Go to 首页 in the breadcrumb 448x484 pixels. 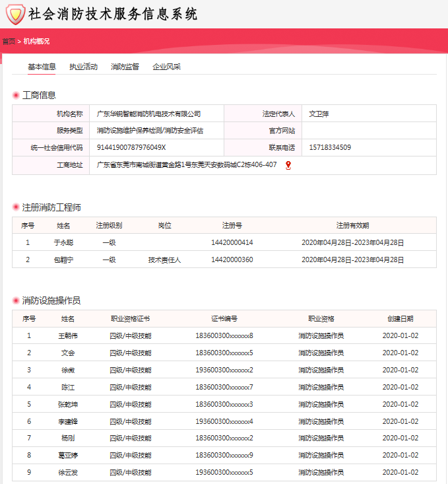click(9, 41)
